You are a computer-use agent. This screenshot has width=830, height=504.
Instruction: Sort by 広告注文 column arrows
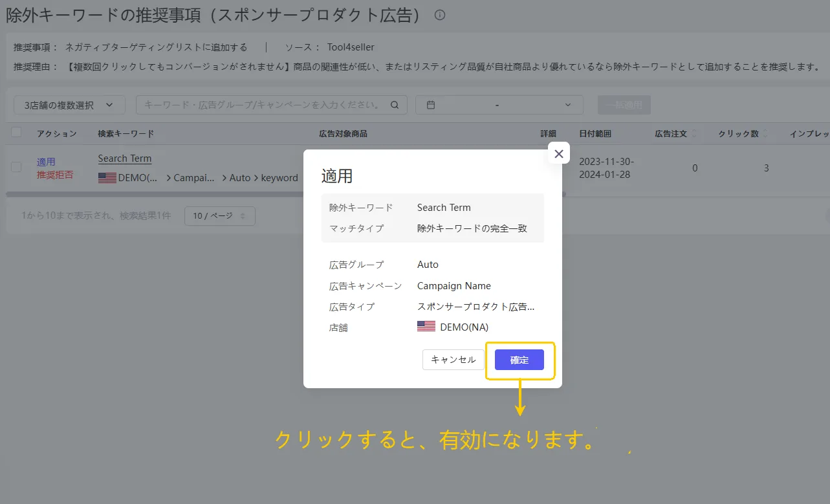point(694,134)
